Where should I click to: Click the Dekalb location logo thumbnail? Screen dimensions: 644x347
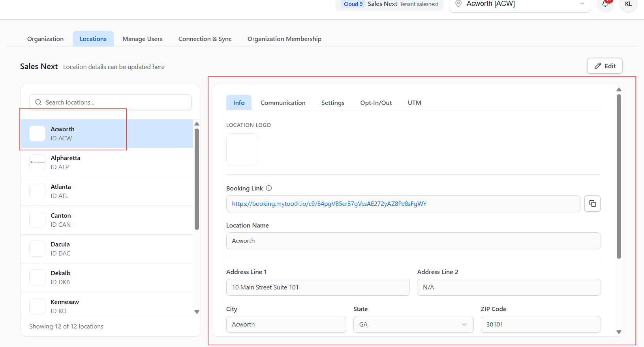point(38,278)
